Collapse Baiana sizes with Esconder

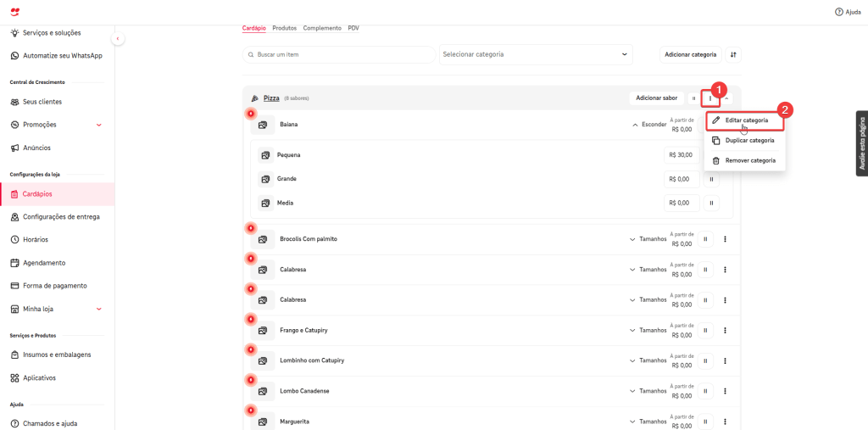click(649, 125)
